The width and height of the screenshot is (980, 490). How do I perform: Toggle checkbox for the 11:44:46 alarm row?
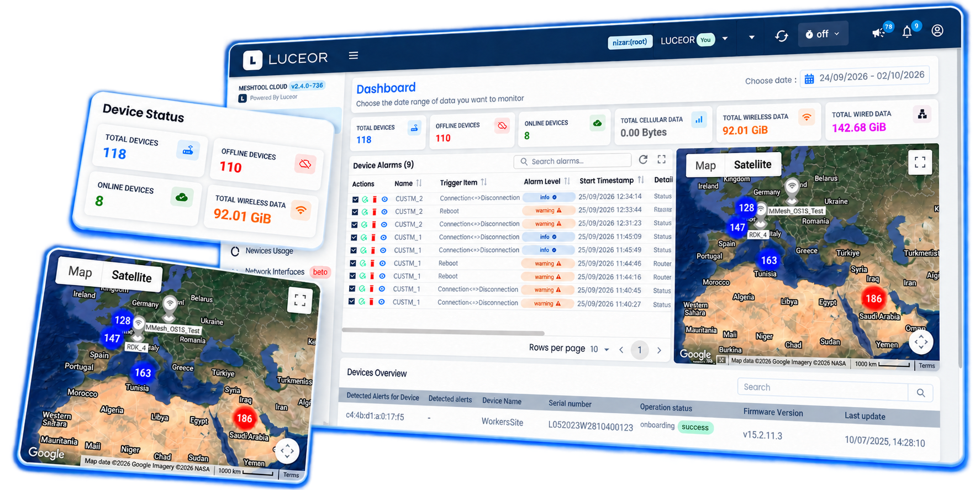(353, 264)
